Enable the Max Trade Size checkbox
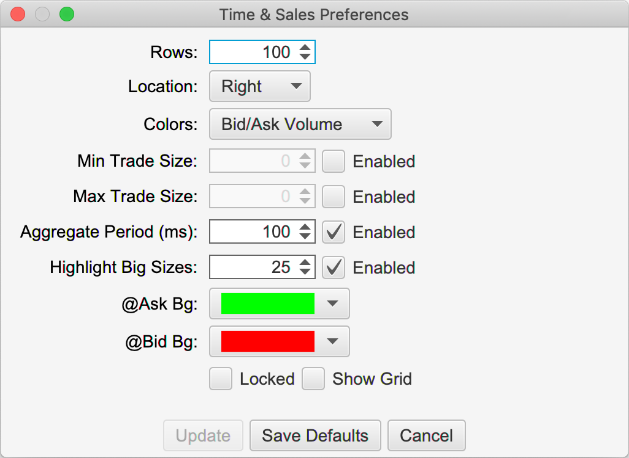This screenshot has width=629, height=458. pyautogui.click(x=334, y=197)
